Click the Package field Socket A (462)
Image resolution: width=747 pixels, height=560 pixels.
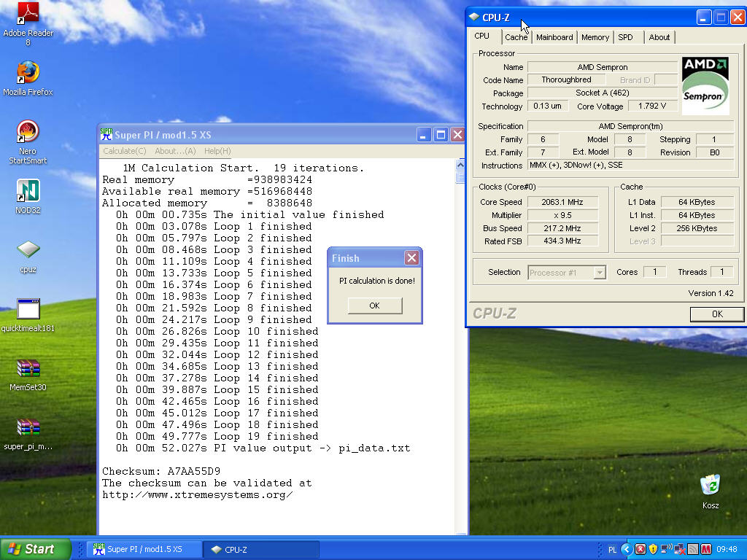point(602,93)
